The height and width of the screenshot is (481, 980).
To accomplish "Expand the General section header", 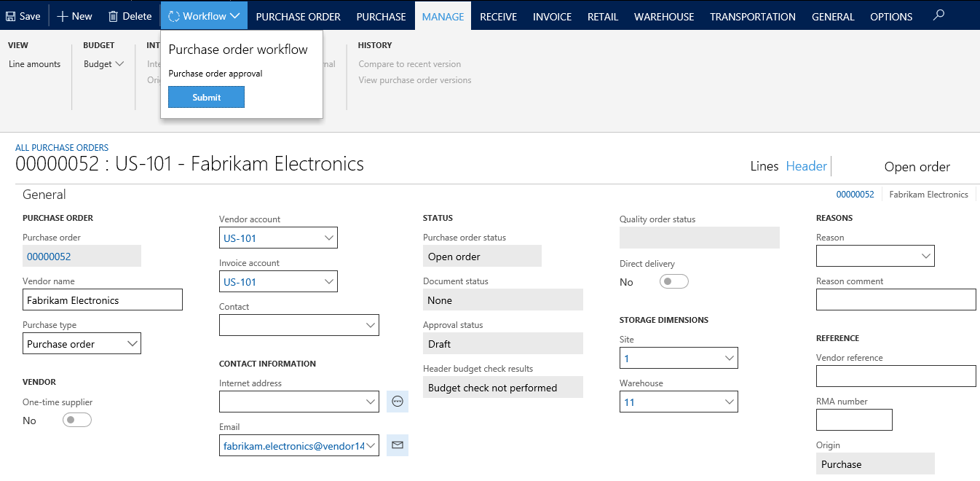I will [x=44, y=194].
